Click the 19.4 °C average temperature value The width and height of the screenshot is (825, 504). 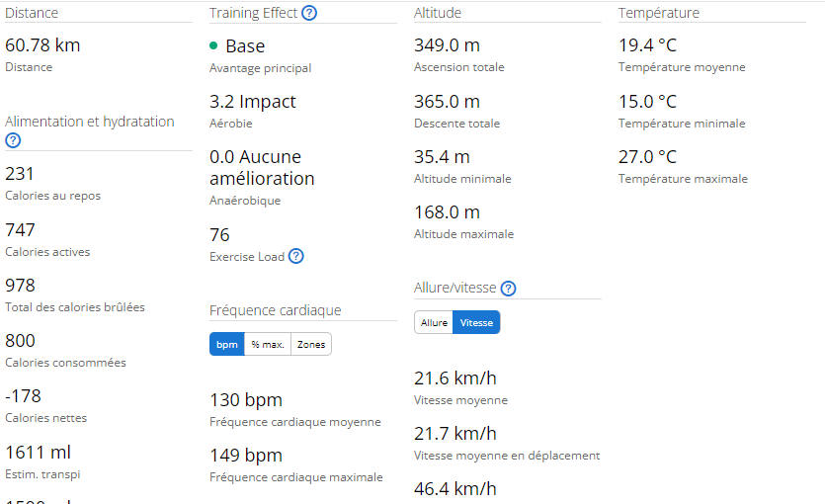pyautogui.click(x=647, y=45)
